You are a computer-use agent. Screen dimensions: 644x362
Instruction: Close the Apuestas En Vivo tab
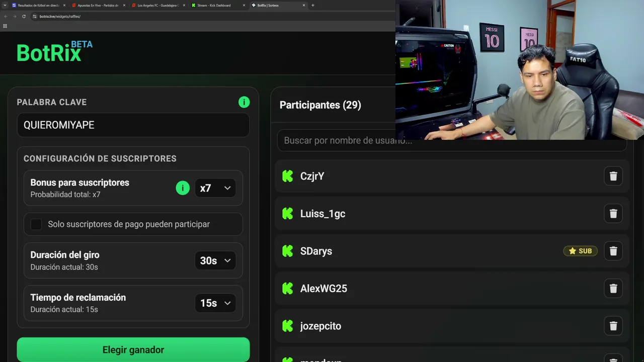coord(124,6)
